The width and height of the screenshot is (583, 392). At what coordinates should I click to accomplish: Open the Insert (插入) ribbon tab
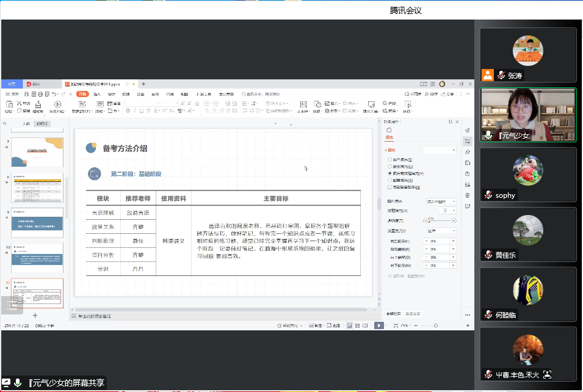[x=98, y=94]
